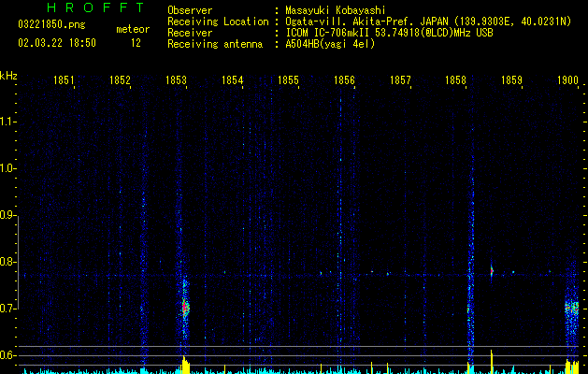Click the kHz axis unit label
588x374 pixels.
pos(8,76)
